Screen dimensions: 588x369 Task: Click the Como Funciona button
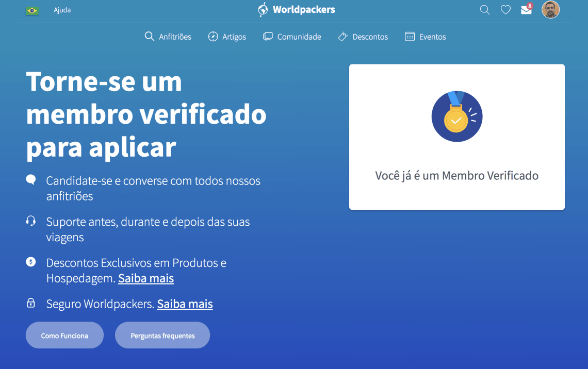(64, 336)
